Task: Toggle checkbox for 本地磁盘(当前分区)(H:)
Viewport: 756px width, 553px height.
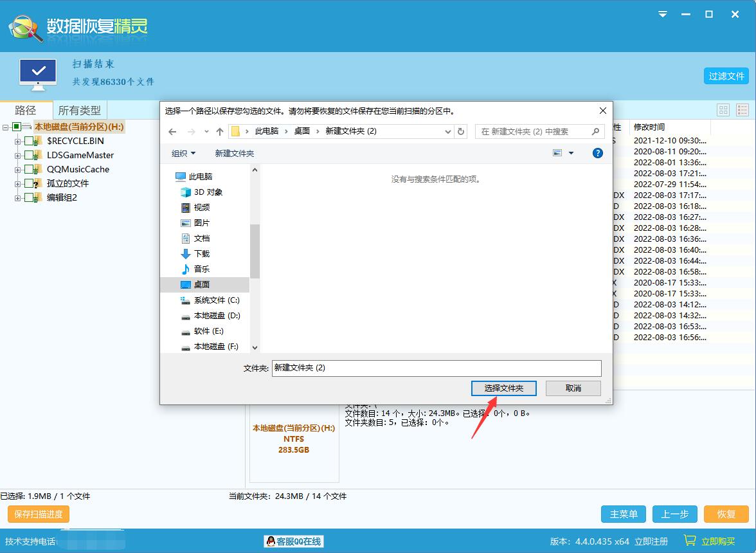Action: (x=17, y=127)
